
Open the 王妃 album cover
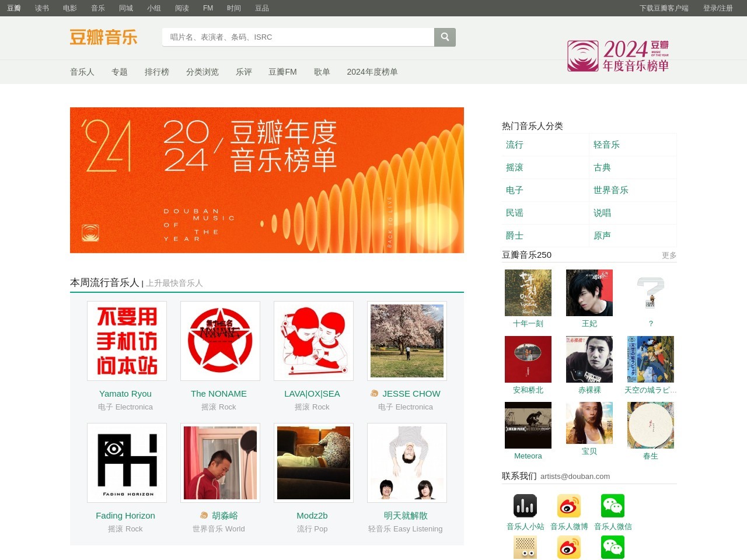pyautogui.click(x=589, y=293)
